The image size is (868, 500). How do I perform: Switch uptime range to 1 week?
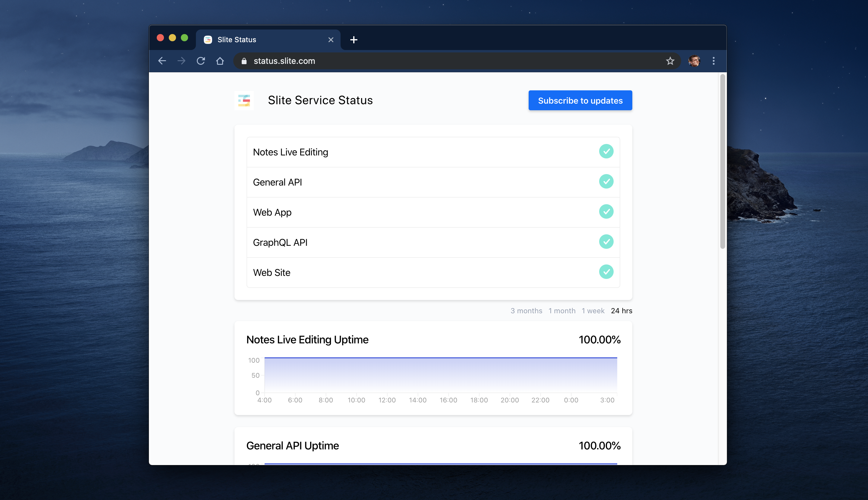pyautogui.click(x=593, y=311)
